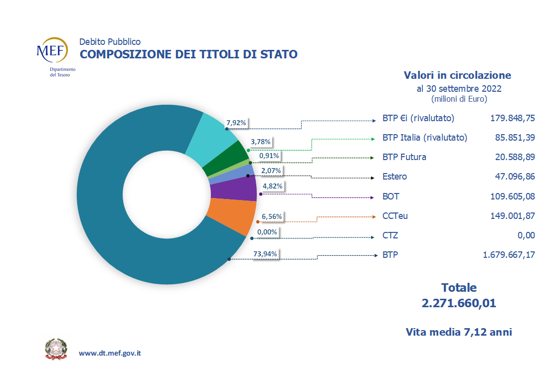Image resolution: width=557 pixels, height=392 pixels.
Task: Click the value 109.605,08
Action: (513, 196)
